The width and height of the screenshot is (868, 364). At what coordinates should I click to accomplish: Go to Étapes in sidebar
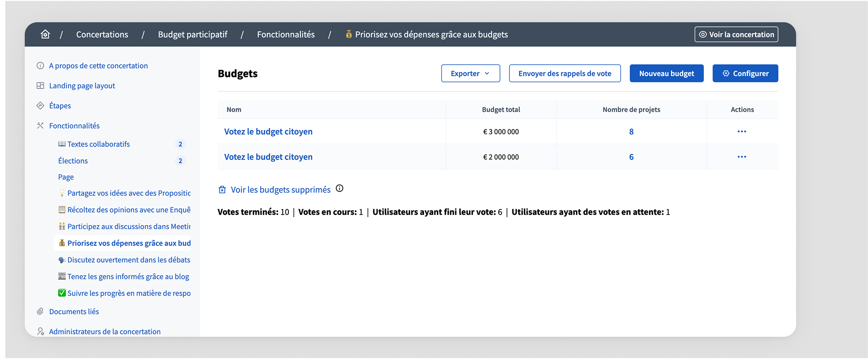click(x=60, y=106)
